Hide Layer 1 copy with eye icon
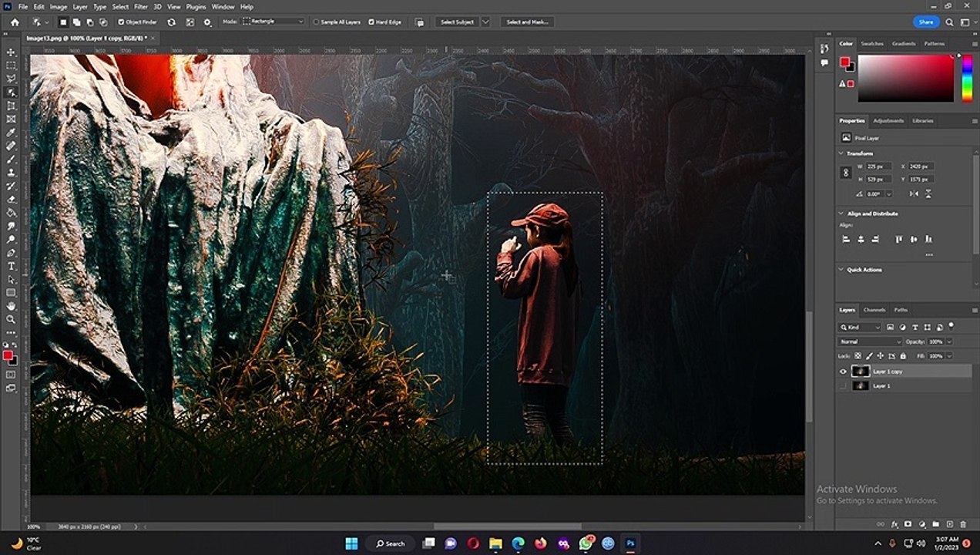 tap(843, 372)
